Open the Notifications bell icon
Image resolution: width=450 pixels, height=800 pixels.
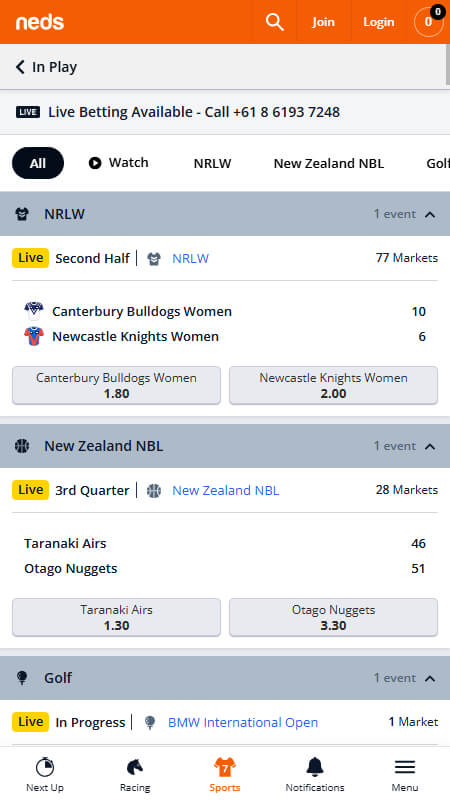(x=315, y=766)
